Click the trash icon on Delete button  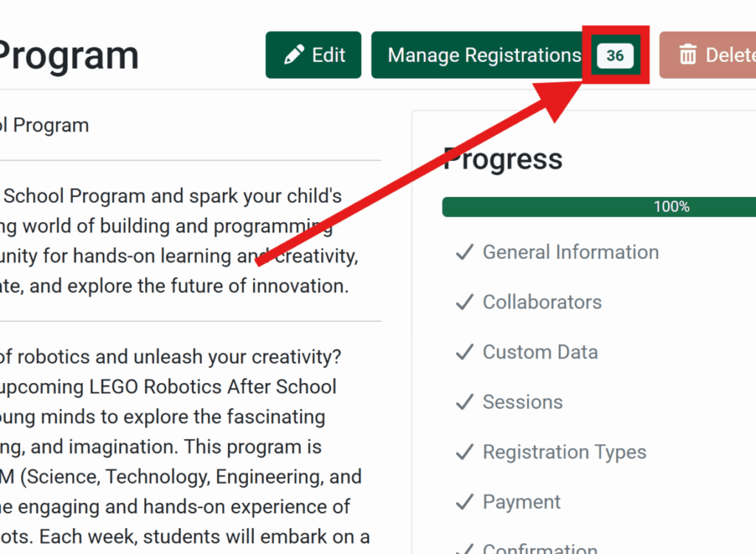point(690,55)
